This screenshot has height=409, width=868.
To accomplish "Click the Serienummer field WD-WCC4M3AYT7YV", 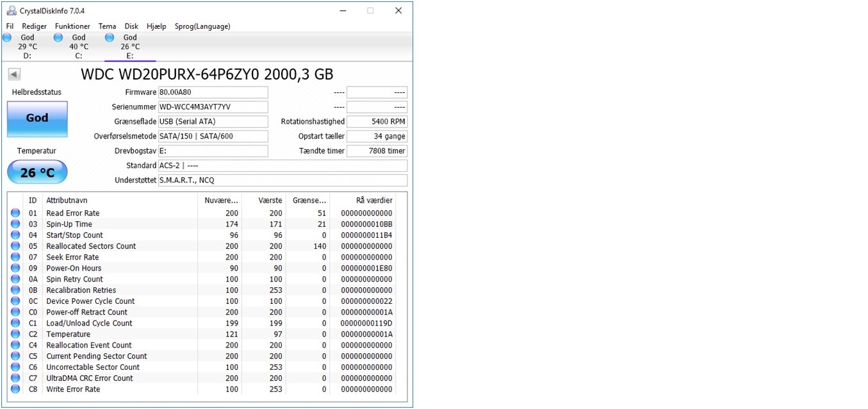I will click(213, 107).
